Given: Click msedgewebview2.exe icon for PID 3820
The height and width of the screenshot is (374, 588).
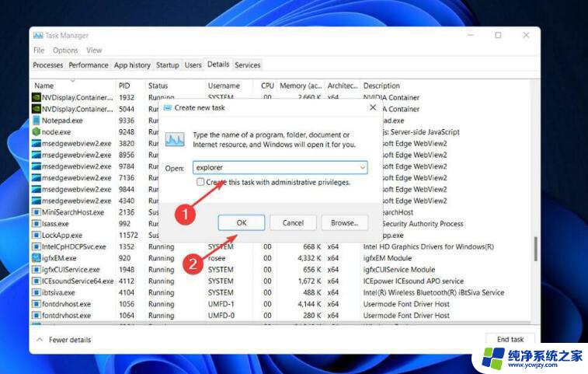Looking at the screenshot, I should [36, 143].
